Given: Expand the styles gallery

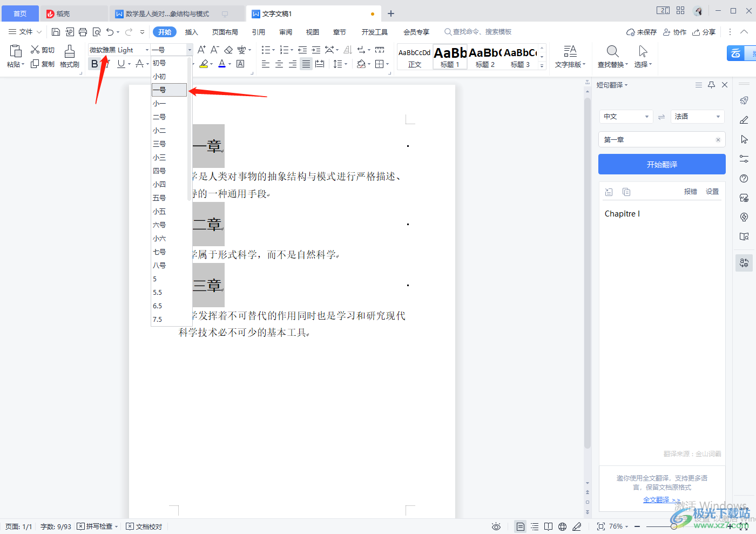Looking at the screenshot, I should point(542,66).
